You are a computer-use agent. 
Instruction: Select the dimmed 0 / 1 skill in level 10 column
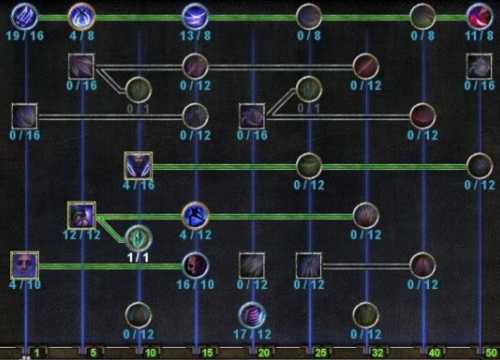(138, 90)
